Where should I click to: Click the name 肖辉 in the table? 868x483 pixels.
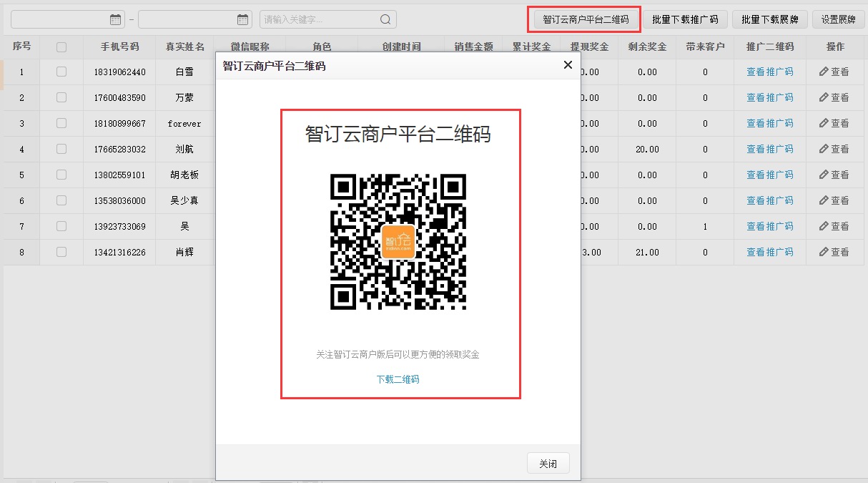point(184,253)
